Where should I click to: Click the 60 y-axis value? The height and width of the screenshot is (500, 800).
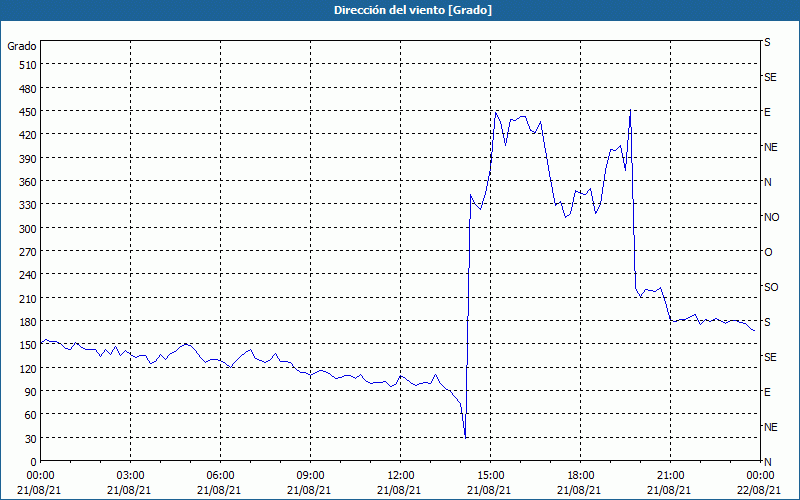pyautogui.click(x=31, y=415)
